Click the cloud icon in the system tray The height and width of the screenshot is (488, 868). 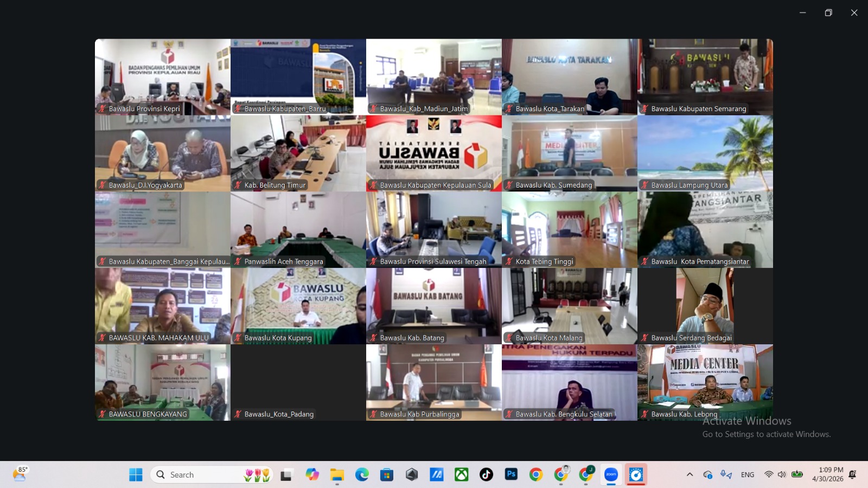(x=707, y=475)
